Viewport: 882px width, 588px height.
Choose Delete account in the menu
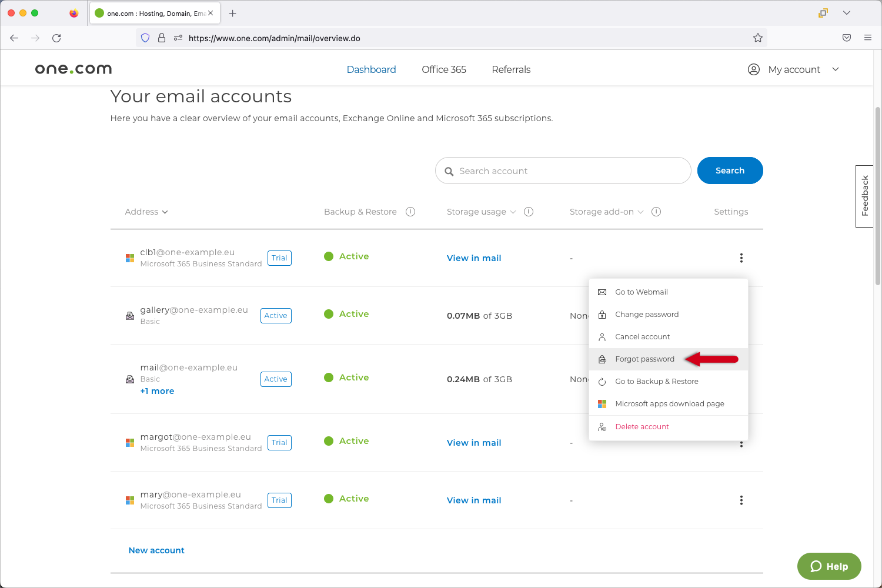pos(642,427)
